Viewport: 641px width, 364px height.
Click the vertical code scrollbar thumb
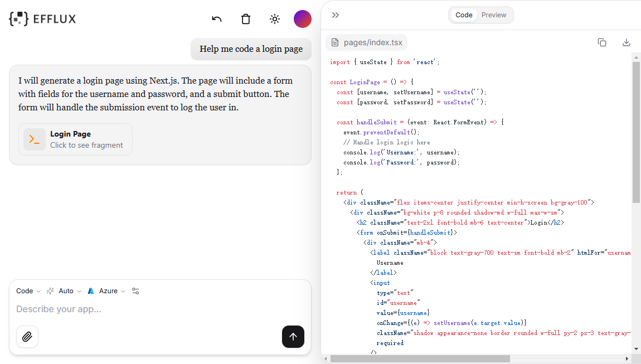pyautogui.click(x=635, y=132)
